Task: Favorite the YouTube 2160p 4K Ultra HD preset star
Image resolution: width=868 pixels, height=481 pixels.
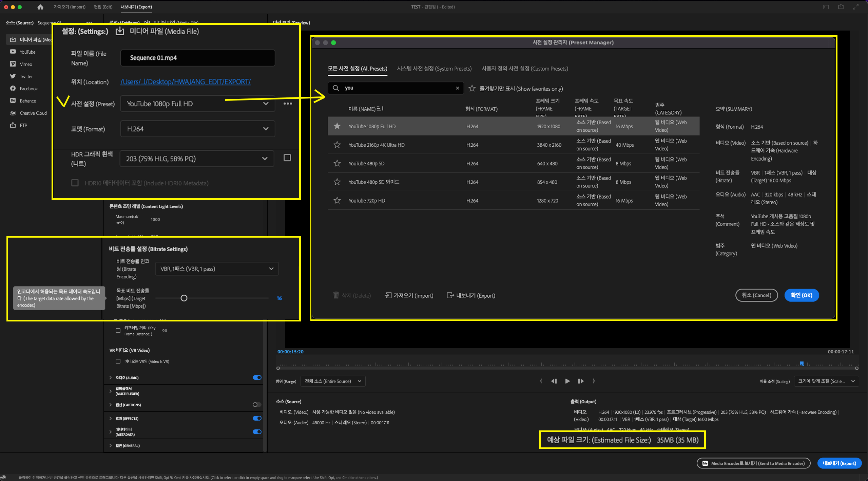Action: click(337, 145)
